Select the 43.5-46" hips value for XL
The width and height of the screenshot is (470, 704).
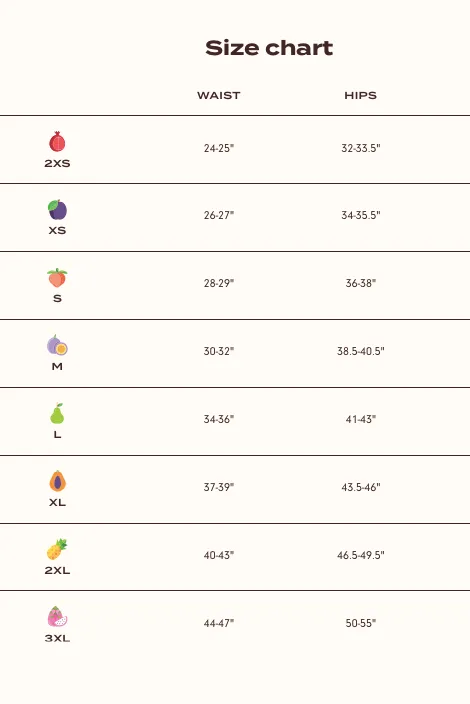coord(361,487)
